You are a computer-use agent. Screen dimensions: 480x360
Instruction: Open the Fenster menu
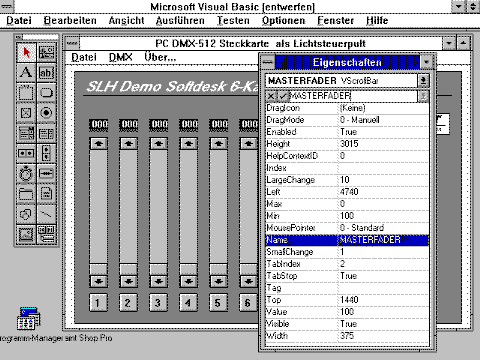point(335,20)
